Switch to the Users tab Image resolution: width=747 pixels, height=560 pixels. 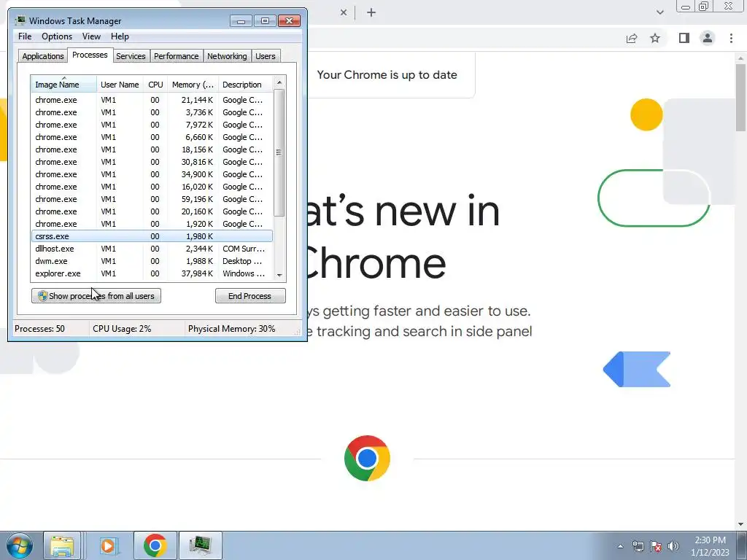(x=266, y=56)
